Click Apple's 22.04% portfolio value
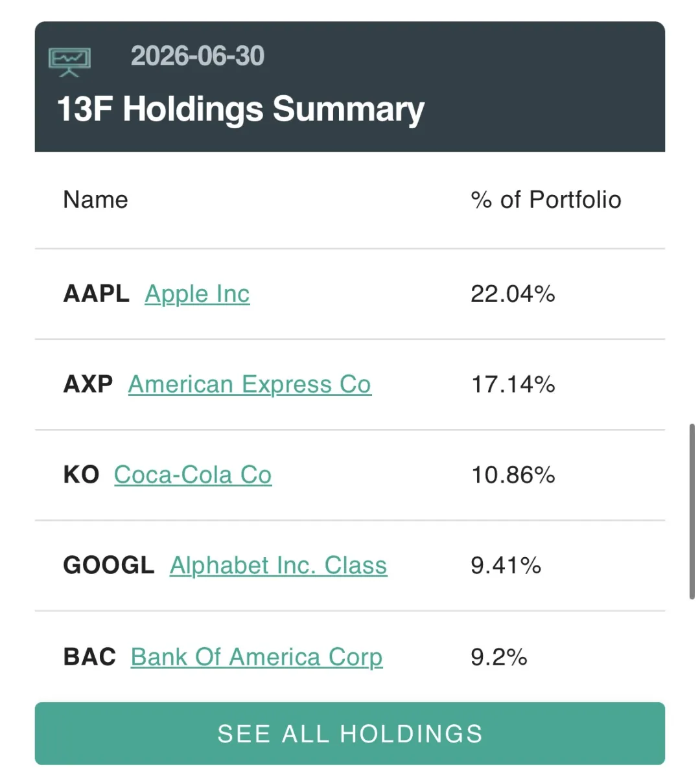This screenshot has height=780, width=700. coord(513,294)
